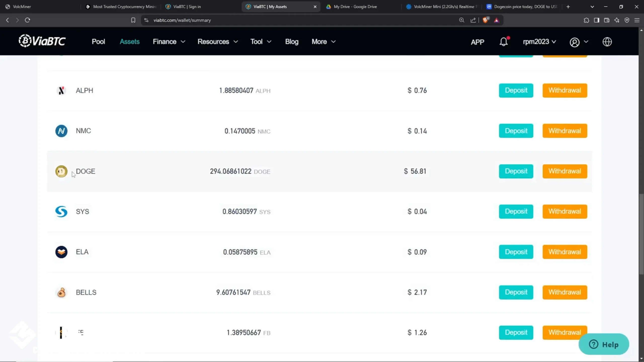Deposit SYS
Viewport: 644px width, 362px height.
[x=516, y=211]
